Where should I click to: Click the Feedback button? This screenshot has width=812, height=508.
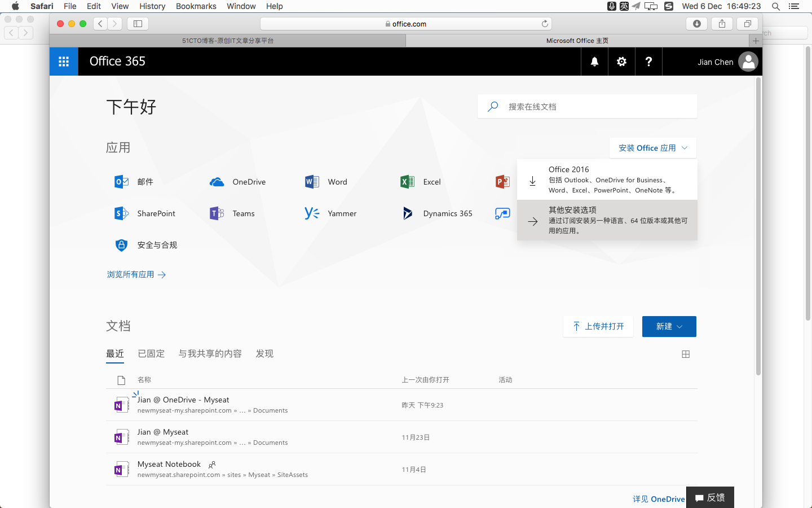[710, 497]
